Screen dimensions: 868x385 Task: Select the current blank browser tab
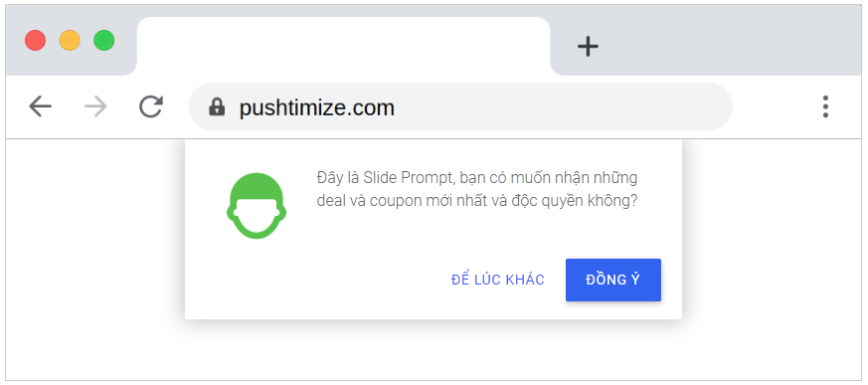coord(343,46)
